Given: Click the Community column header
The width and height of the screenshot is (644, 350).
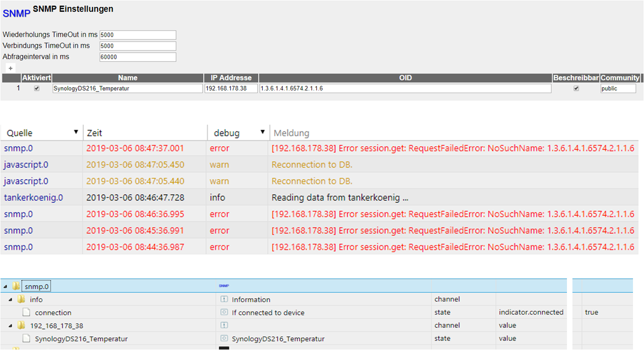Looking at the screenshot, I should tap(620, 78).
